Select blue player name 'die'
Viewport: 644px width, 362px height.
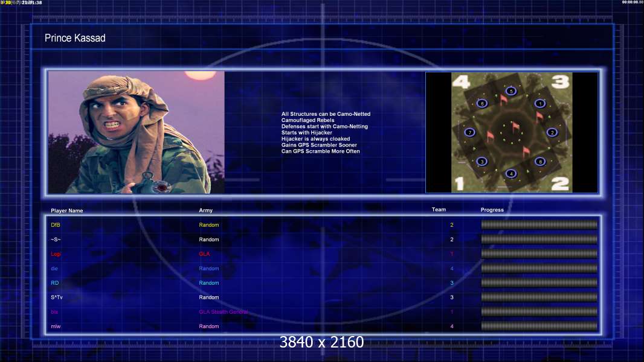[54, 268]
